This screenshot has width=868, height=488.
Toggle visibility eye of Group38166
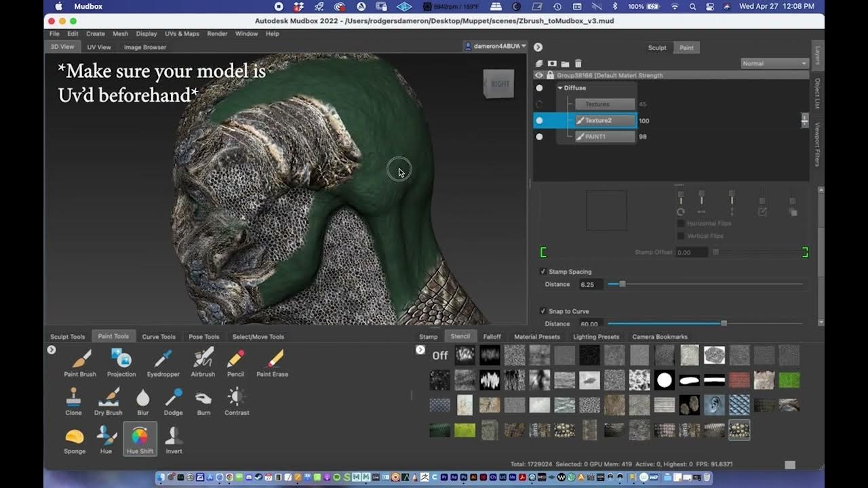tap(539, 75)
